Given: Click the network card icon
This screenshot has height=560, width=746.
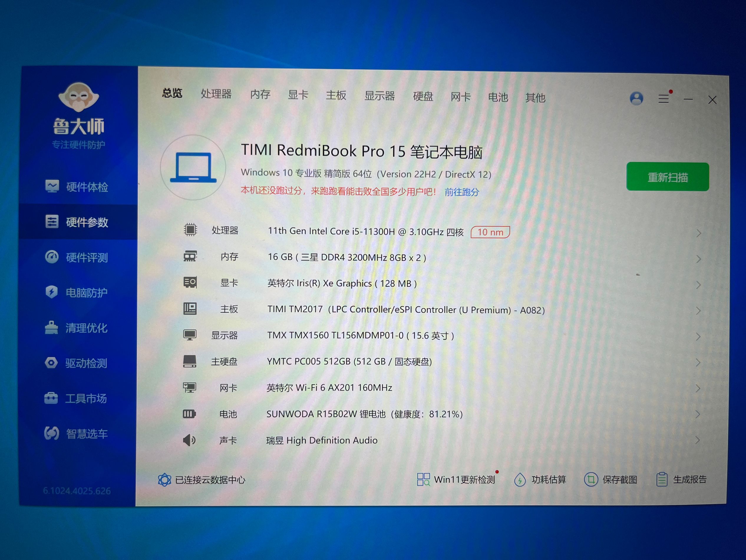Looking at the screenshot, I should pyautogui.click(x=189, y=387).
